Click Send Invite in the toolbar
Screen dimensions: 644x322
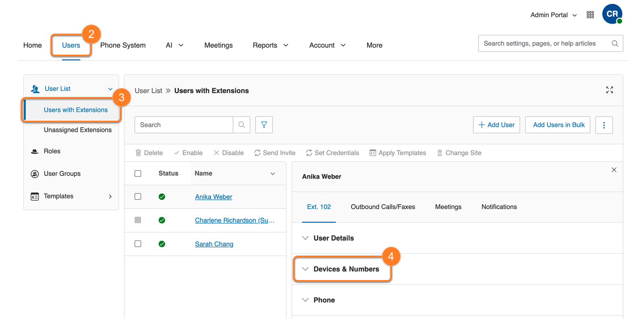[275, 153]
